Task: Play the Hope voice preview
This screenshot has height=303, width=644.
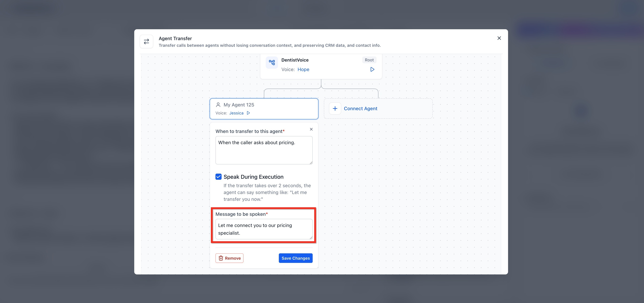Action: [x=372, y=70]
